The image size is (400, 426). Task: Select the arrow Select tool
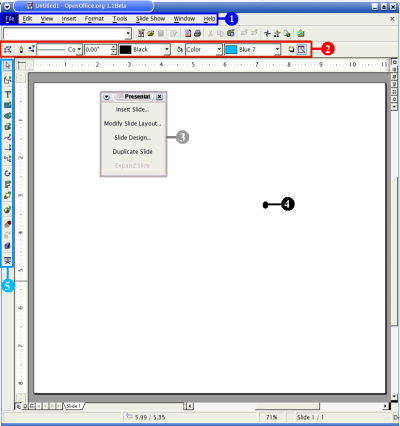[x=7, y=66]
